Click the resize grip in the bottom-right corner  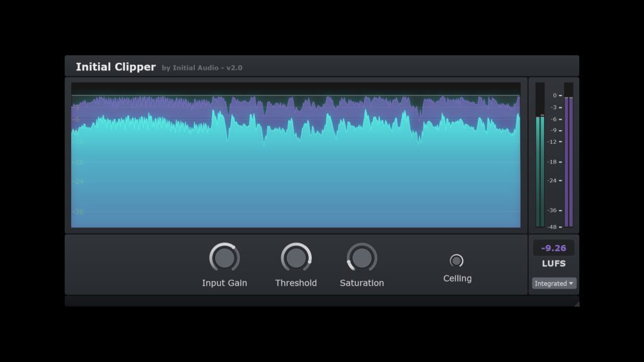pos(576,304)
